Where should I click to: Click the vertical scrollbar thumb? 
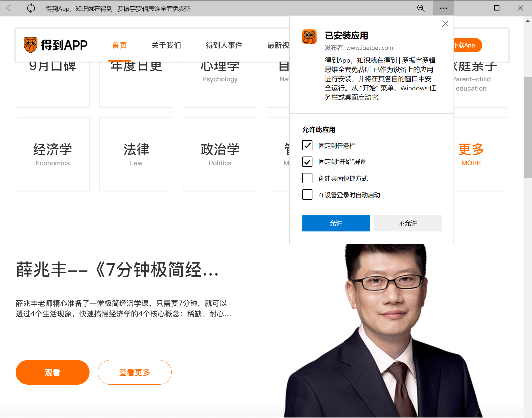tap(528, 127)
